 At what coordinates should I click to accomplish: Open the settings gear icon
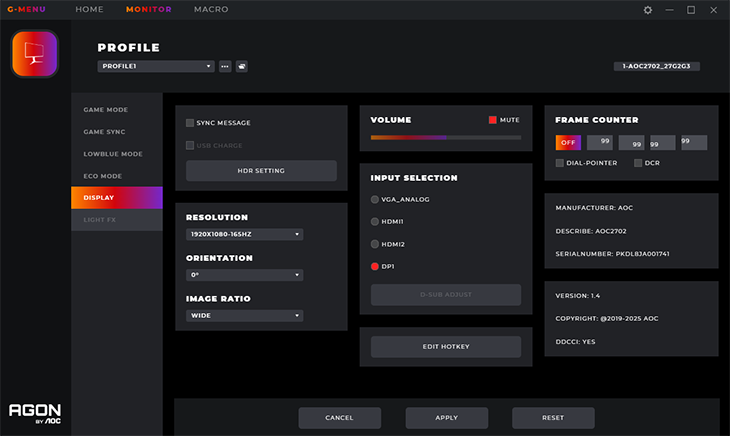pos(648,10)
